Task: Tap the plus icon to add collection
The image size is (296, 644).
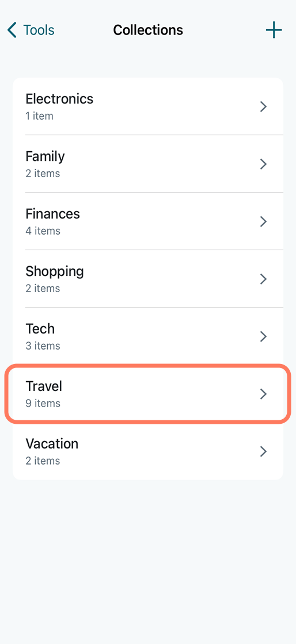Action: [274, 30]
